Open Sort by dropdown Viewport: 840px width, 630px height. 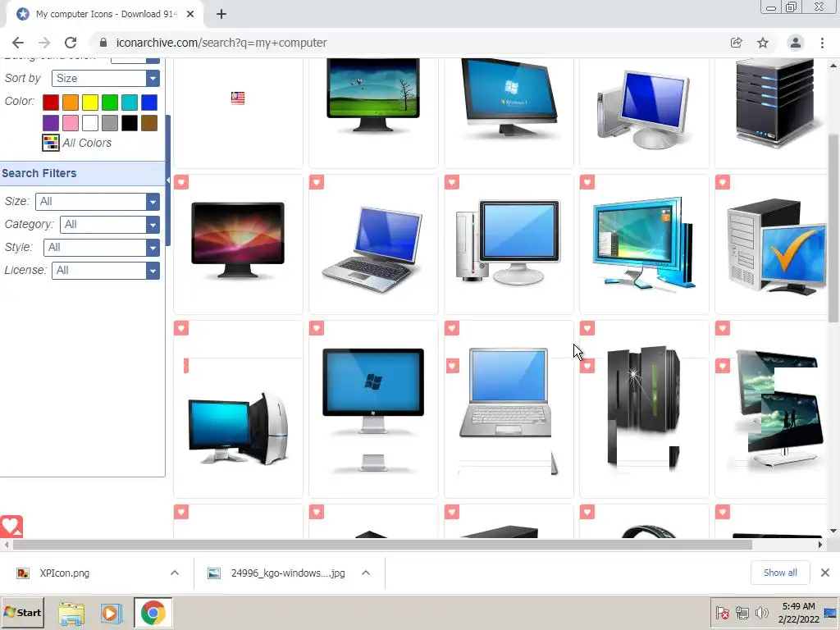click(x=106, y=78)
